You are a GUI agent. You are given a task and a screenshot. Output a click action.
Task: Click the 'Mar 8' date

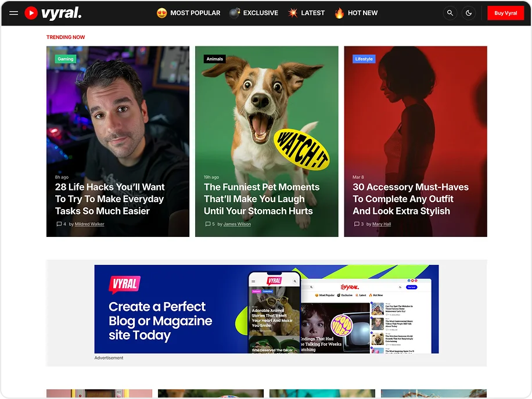358,177
